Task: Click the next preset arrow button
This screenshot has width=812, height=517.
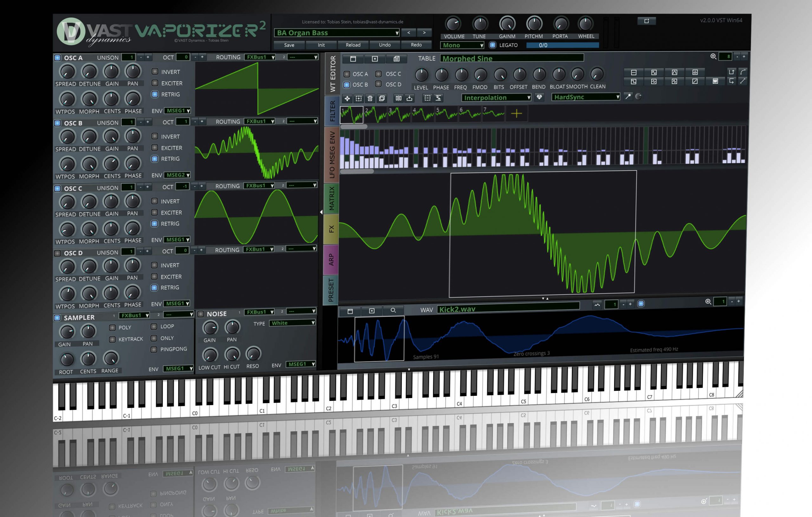Action: (424, 32)
